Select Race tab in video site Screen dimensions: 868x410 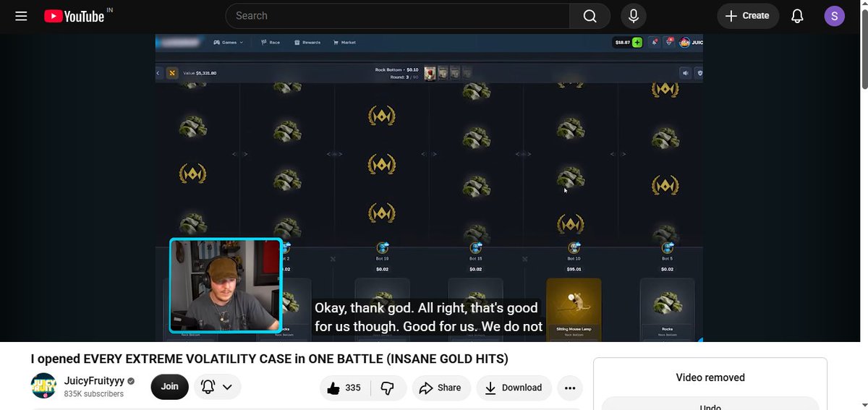point(271,43)
